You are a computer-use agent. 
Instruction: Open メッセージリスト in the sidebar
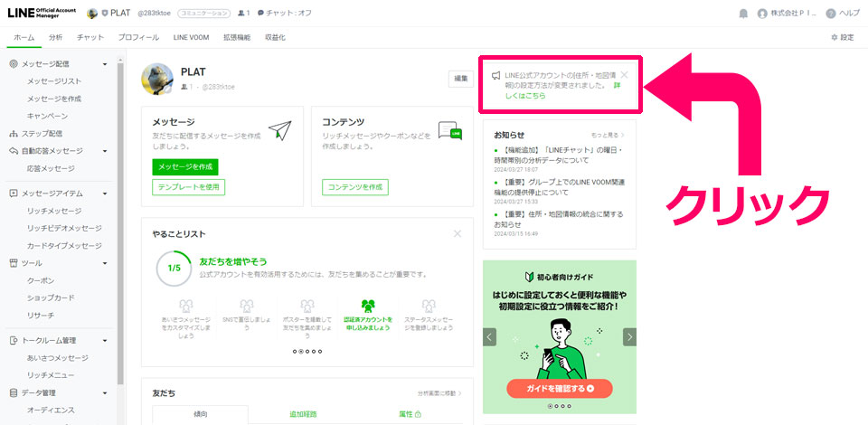[54, 81]
